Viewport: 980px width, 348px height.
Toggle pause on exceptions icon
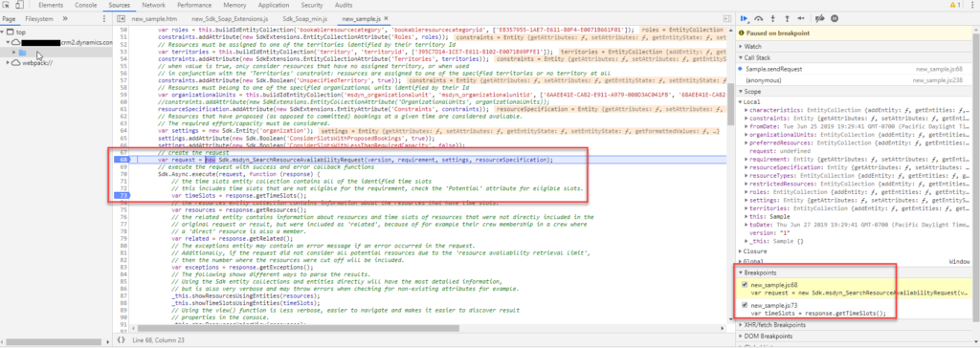coord(835,19)
